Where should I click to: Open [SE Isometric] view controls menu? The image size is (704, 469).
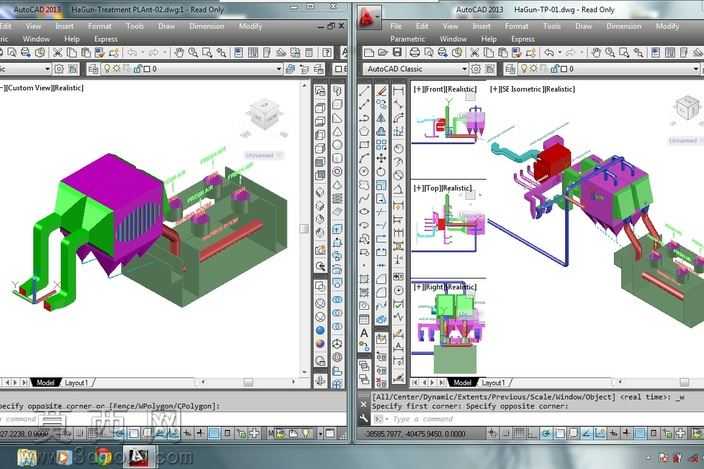tap(521, 89)
